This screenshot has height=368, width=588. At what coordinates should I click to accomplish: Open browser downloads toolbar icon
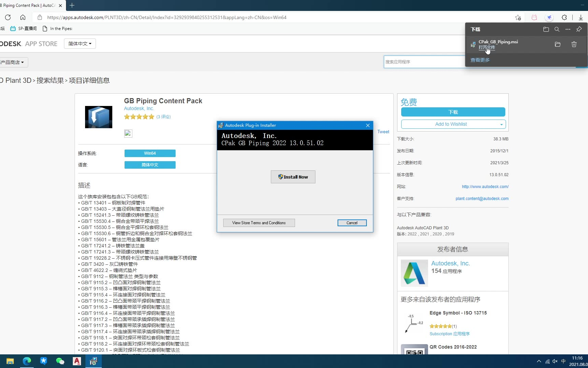(x=581, y=17)
